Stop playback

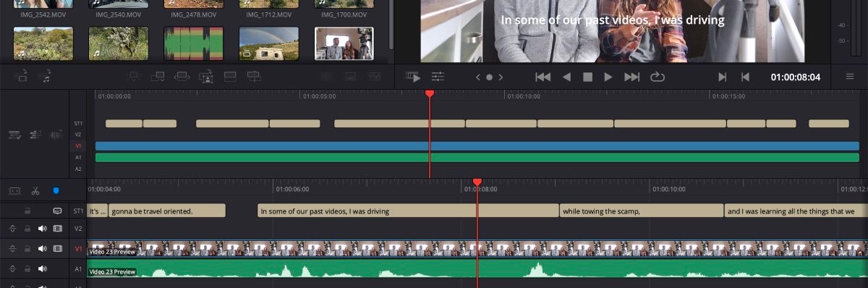(x=587, y=77)
